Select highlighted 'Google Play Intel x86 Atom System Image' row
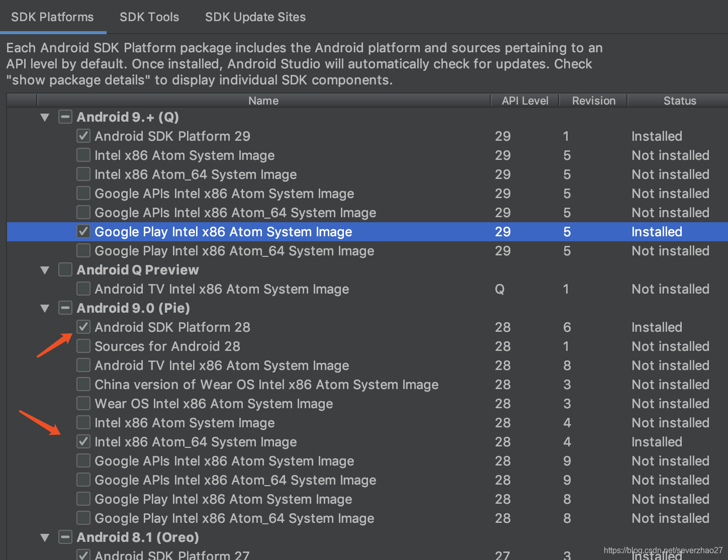This screenshot has width=728, height=560. click(368, 232)
